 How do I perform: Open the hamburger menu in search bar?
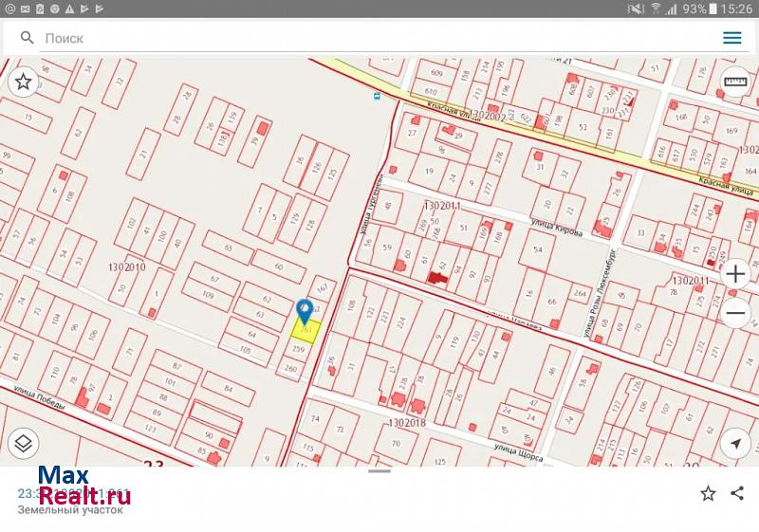point(731,38)
